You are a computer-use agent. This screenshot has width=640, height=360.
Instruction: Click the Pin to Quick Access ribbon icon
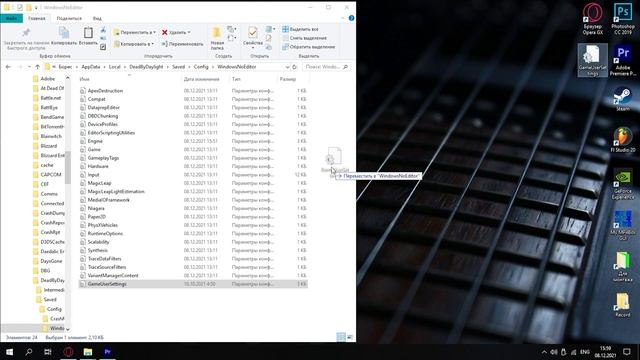26,33
